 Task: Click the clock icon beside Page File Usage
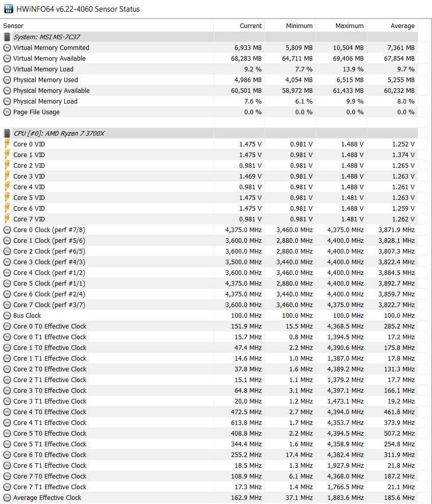[7, 112]
